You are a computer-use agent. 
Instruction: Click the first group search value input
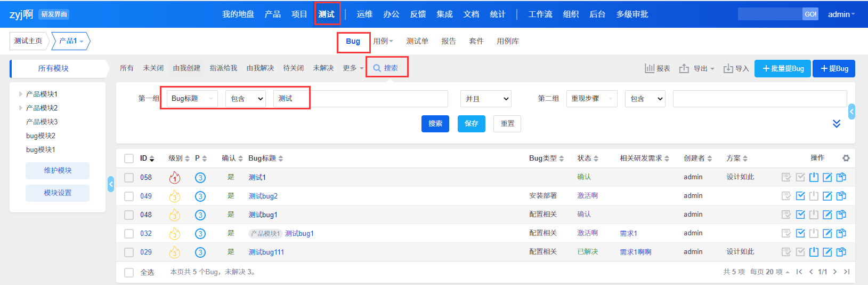click(361, 99)
